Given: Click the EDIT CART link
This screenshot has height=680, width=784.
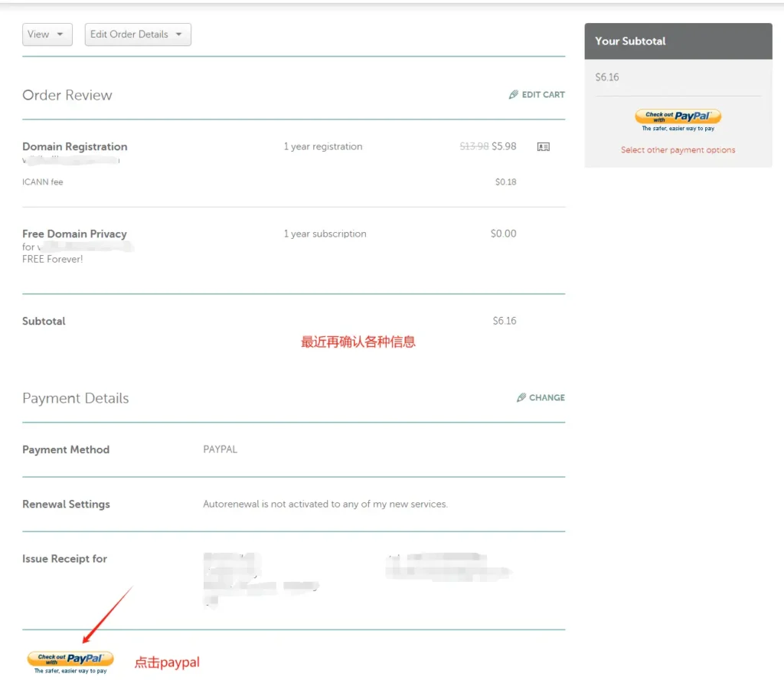Looking at the screenshot, I should point(544,94).
